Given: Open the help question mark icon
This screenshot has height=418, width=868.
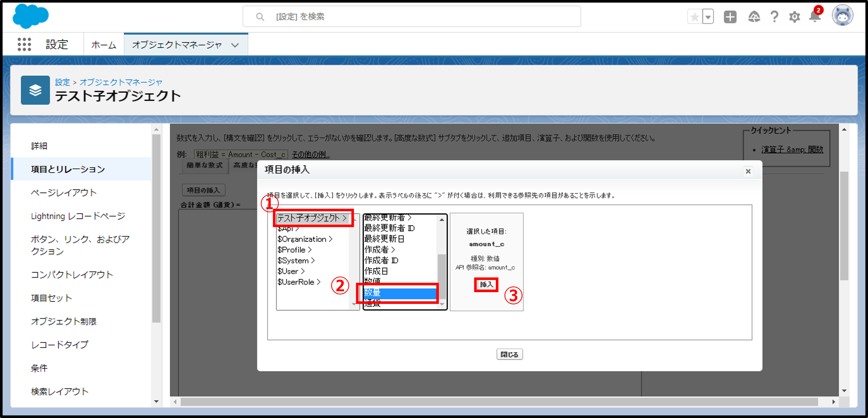Looking at the screenshot, I should 774,17.
